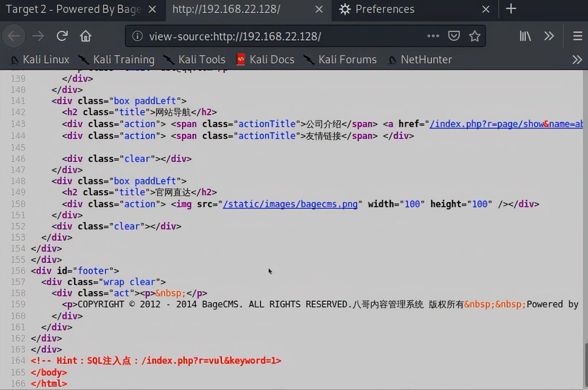Click the Kali Training bookmark icon
The height and width of the screenshot is (390, 588).
[x=83, y=59]
